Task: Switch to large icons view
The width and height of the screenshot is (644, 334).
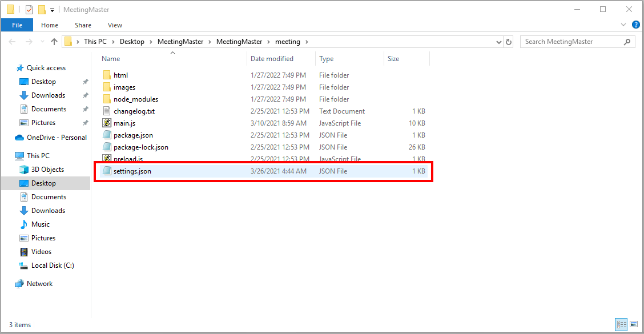Action: (634, 324)
